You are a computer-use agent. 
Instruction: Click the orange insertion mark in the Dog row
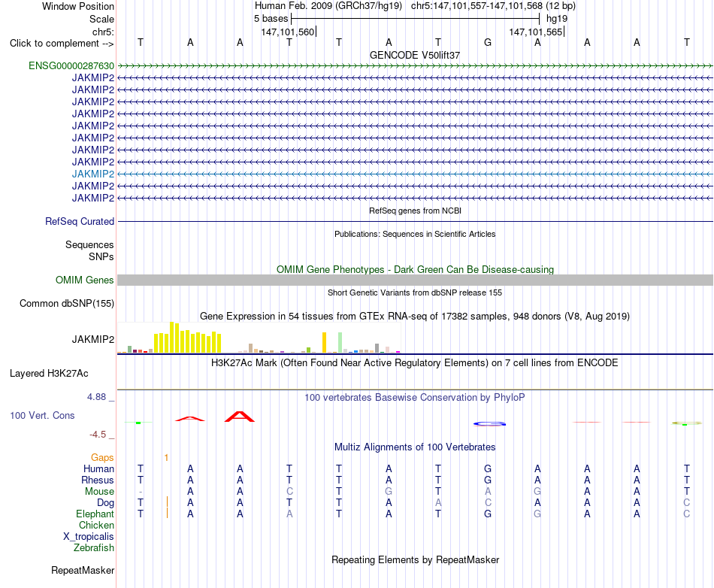click(x=167, y=502)
